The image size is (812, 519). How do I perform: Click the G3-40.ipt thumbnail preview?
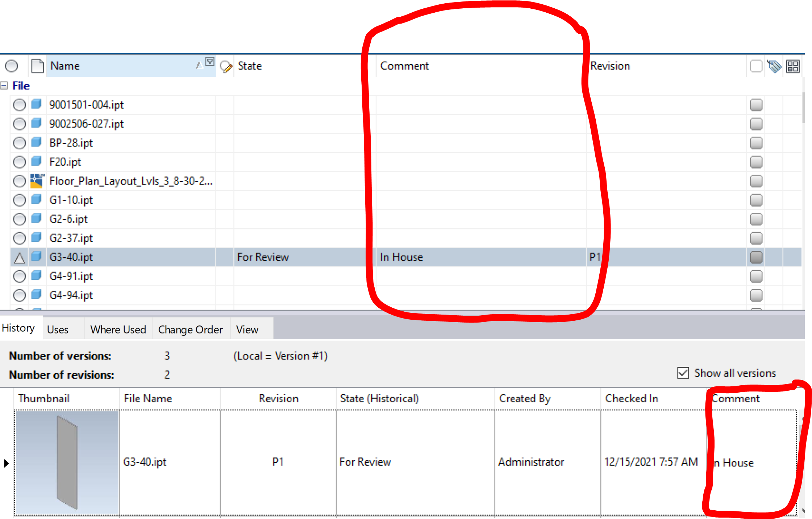click(x=67, y=462)
